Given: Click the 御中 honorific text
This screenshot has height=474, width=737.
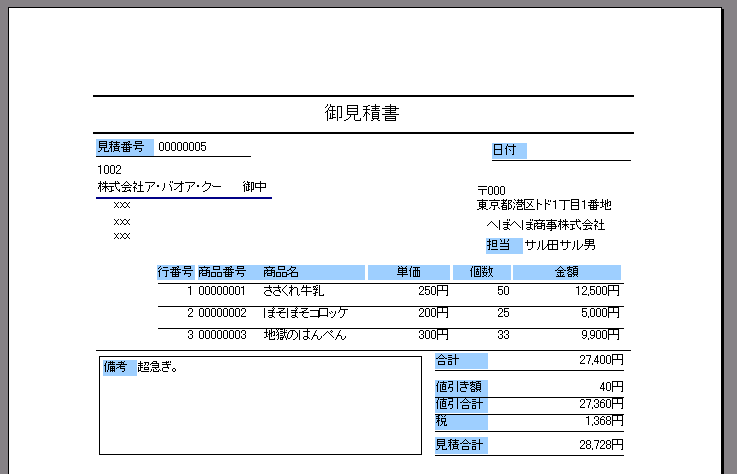Looking at the screenshot, I should (x=255, y=187).
